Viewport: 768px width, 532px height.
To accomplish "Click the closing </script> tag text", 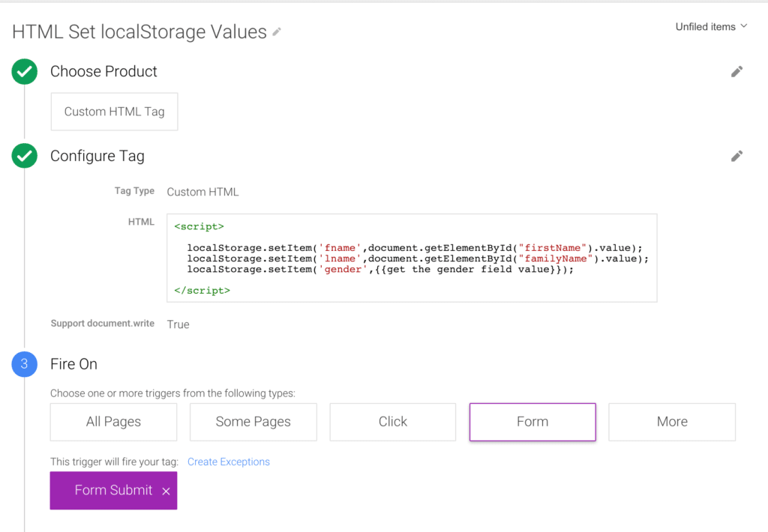I will coord(202,291).
